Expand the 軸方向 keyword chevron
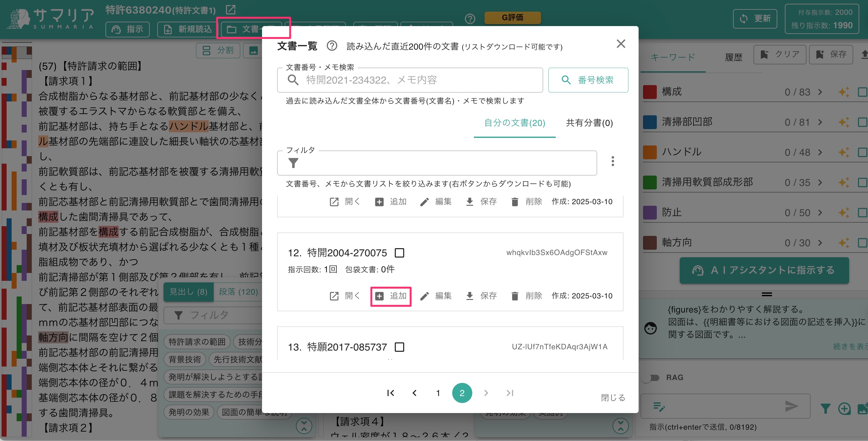Image resolution: width=868 pixels, height=441 pixels. [820, 243]
